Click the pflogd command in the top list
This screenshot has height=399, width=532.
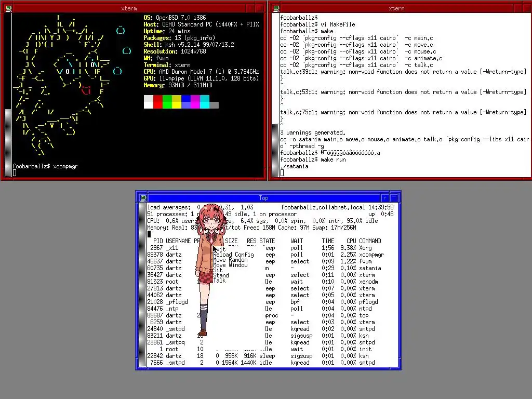coord(368,302)
